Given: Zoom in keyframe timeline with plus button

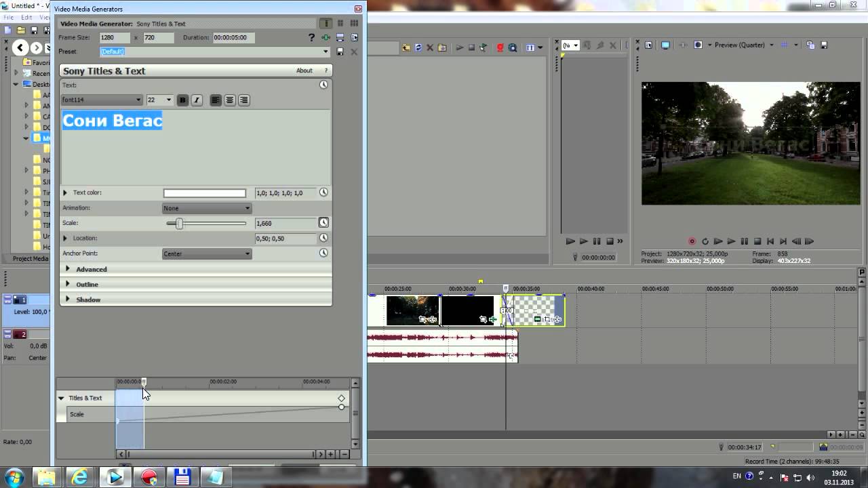Looking at the screenshot, I should click(332, 454).
